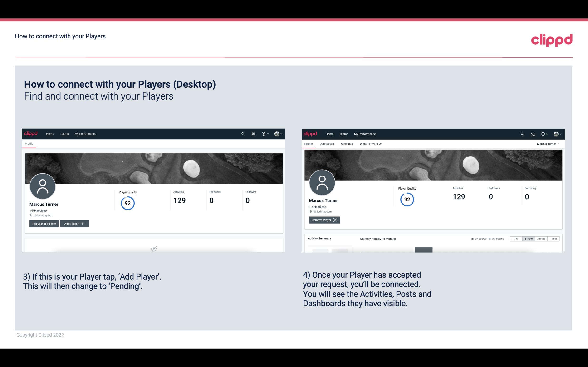Viewport: 588px width, 367px height.
Task: Toggle the 'On course' activity display
Action: (x=477, y=238)
